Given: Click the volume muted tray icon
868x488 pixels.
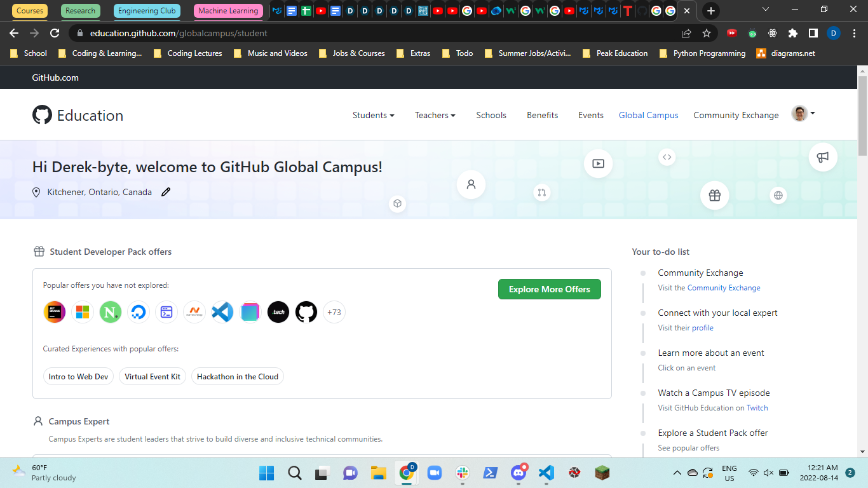Looking at the screenshot, I should pos(769,473).
